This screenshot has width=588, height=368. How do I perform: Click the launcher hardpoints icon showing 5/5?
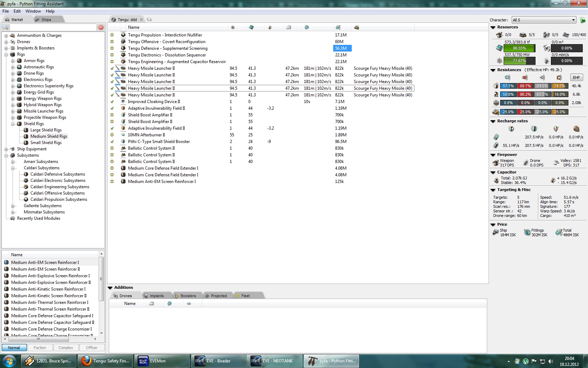[523, 35]
